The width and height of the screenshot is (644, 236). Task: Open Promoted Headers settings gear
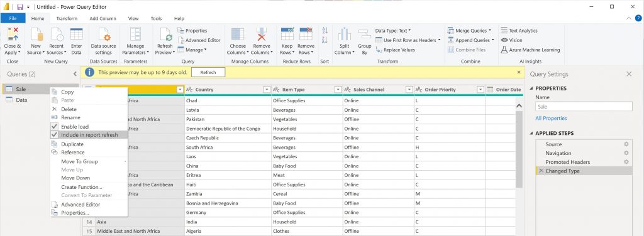click(626, 162)
